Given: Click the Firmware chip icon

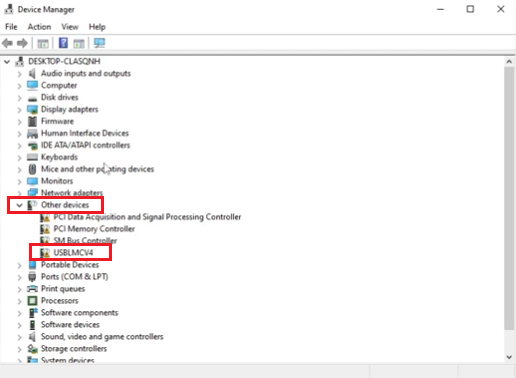Looking at the screenshot, I should click(x=32, y=121).
